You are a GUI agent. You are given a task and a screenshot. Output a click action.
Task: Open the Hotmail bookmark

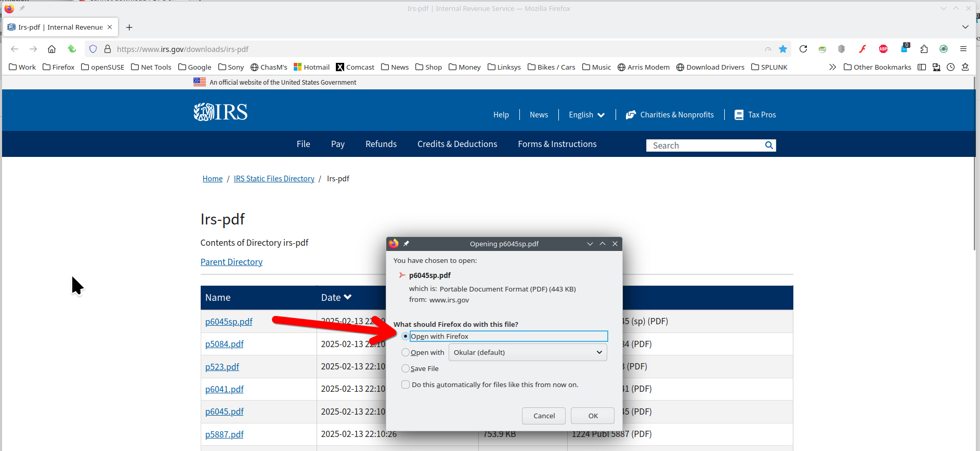pyautogui.click(x=311, y=67)
